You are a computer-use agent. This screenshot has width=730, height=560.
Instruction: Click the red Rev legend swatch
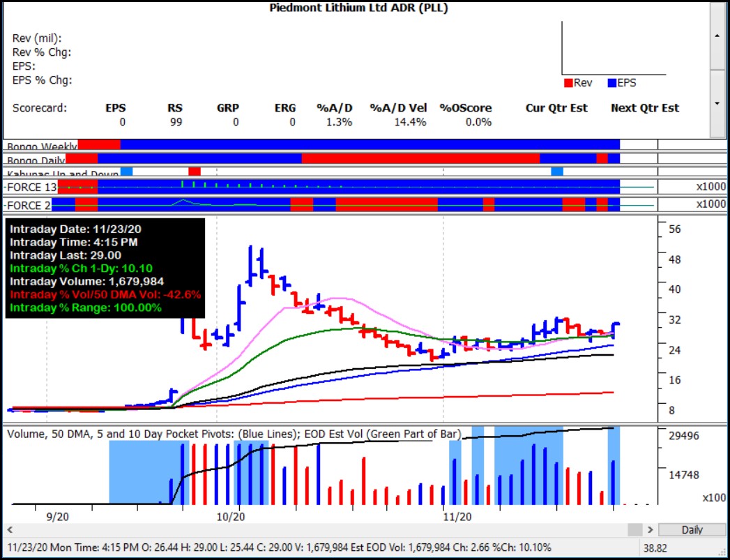[568, 83]
